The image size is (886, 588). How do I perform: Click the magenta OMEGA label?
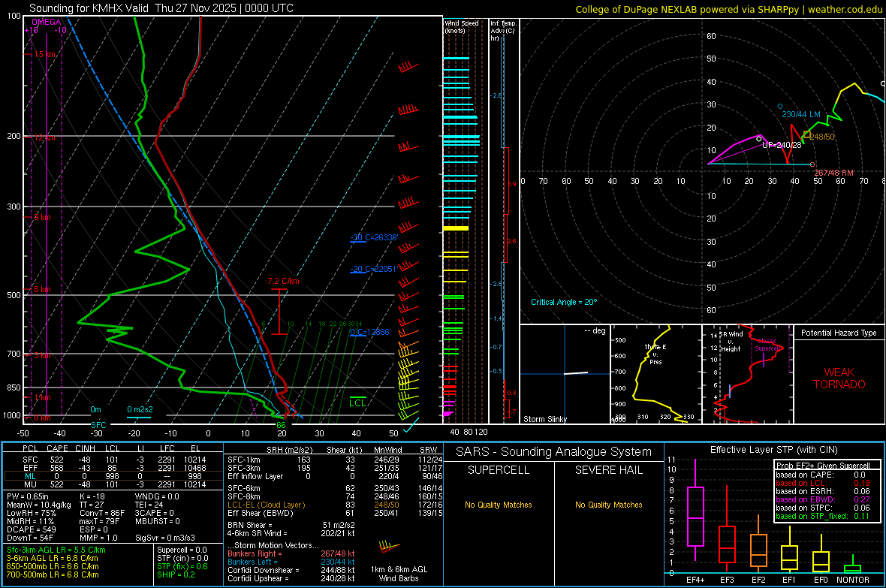pyautogui.click(x=47, y=22)
